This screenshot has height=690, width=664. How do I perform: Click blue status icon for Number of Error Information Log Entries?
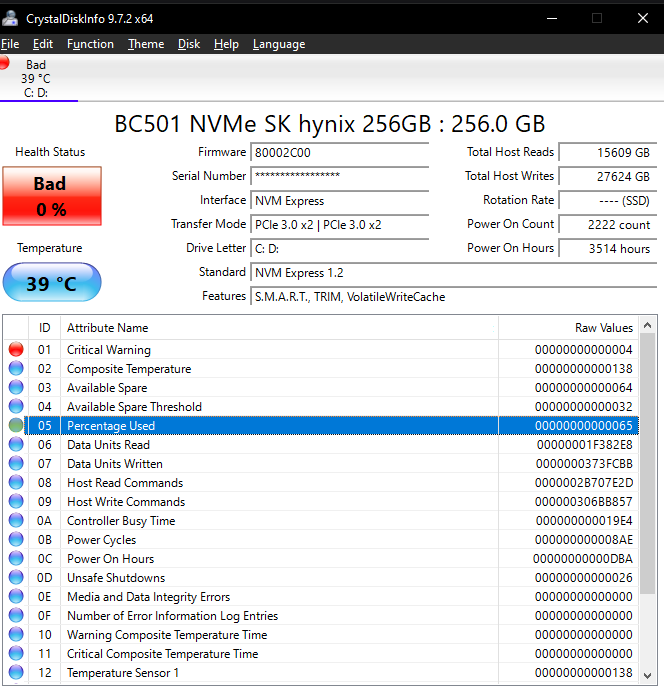[16, 616]
